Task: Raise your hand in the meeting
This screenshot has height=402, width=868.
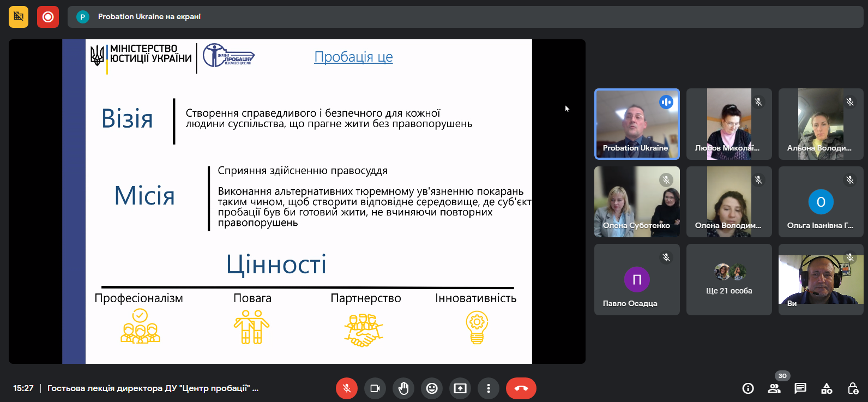Action: [403, 388]
